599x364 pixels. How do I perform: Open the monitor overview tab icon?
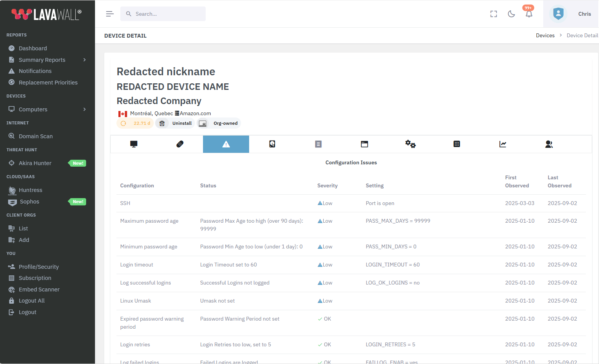[x=134, y=144]
